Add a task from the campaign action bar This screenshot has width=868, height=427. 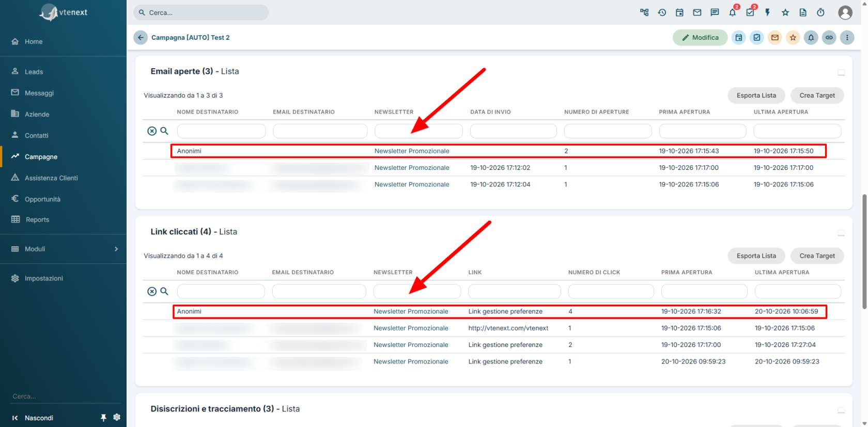757,38
